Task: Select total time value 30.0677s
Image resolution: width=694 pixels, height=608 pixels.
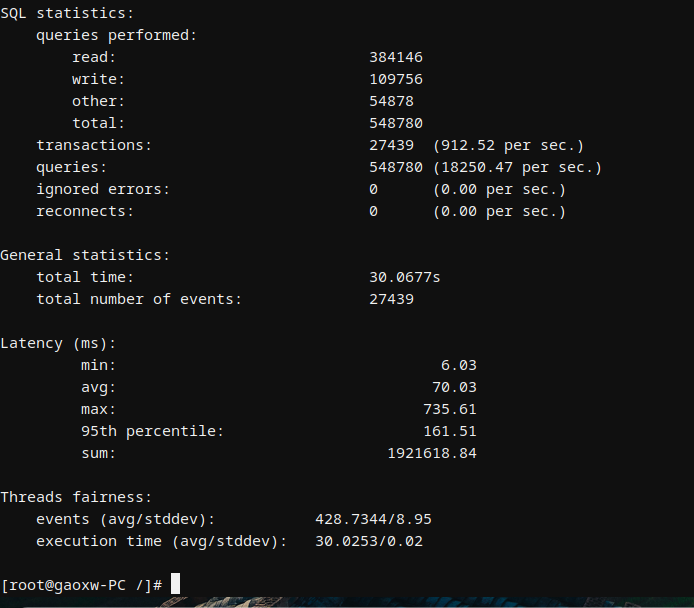Action: pos(405,277)
